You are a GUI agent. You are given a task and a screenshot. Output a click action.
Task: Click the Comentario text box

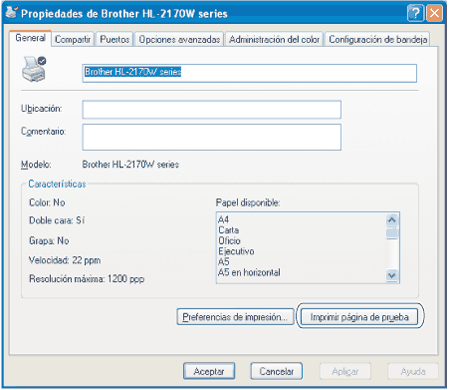pyautogui.click(x=212, y=137)
